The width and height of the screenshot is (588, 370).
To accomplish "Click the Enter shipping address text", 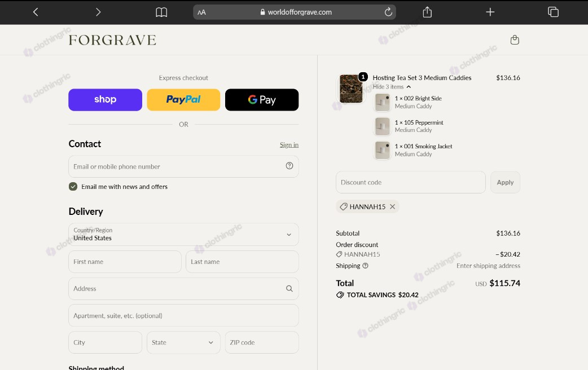I will tap(488, 266).
